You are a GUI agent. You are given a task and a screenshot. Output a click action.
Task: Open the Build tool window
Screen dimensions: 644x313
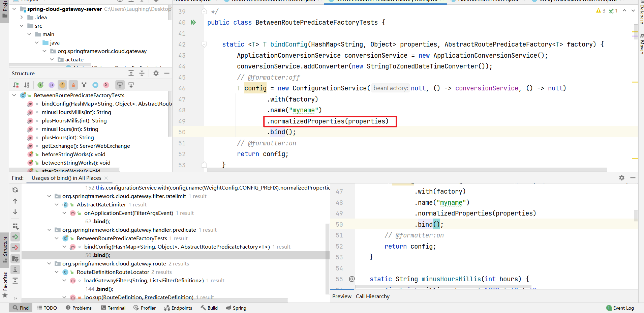(x=209, y=308)
